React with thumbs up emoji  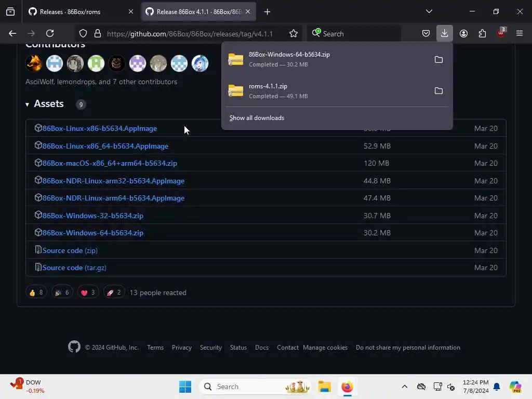click(36, 292)
